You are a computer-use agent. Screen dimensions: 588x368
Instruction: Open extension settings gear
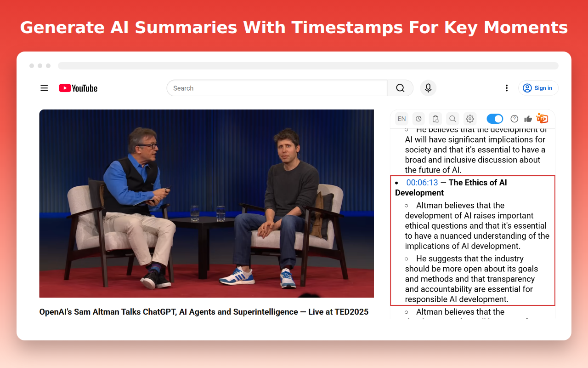click(469, 119)
